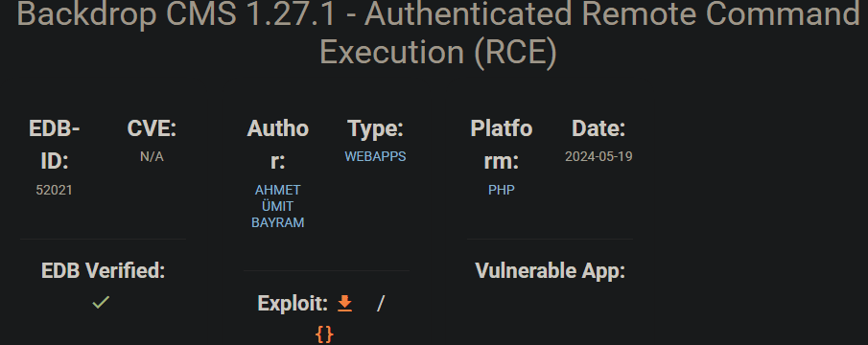
Task: Select the CVE value N/A
Action: click(152, 156)
